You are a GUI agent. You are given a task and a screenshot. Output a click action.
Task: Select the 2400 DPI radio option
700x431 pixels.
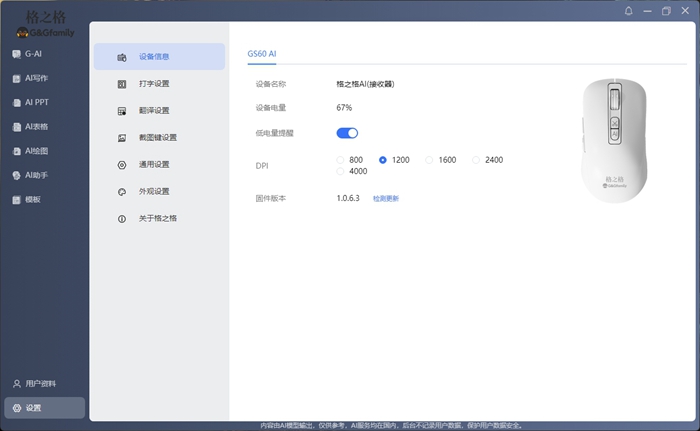(x=476, y=160)
